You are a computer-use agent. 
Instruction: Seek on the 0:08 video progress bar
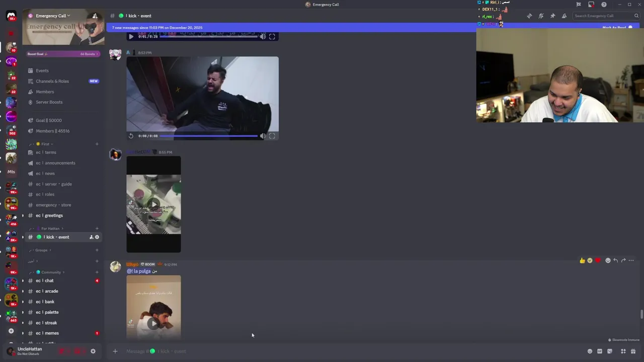click(x=209, y=136)
